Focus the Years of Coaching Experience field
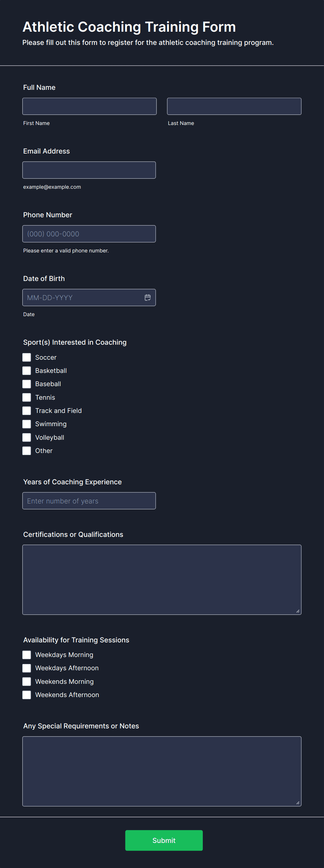 point(89,501)
